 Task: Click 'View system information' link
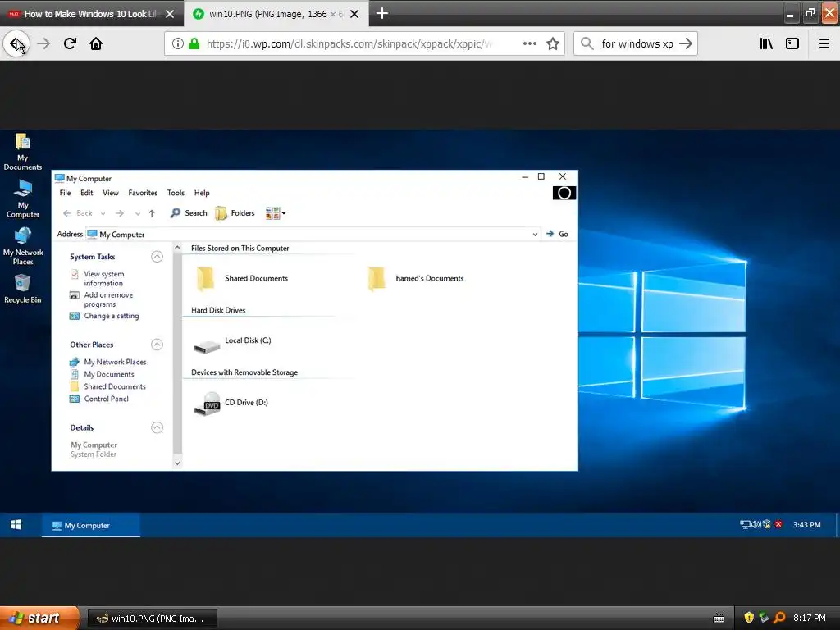(x=104, y=279)
